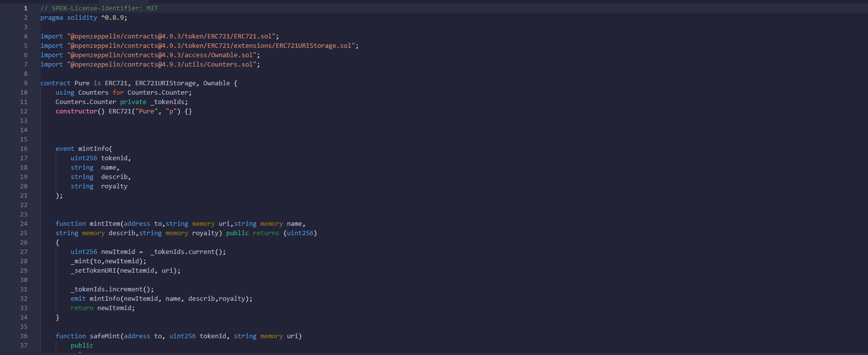This screenshot has width=868, height=355.
Task: Click the private _tokenIds declaration line
Action: click(122, 102)
